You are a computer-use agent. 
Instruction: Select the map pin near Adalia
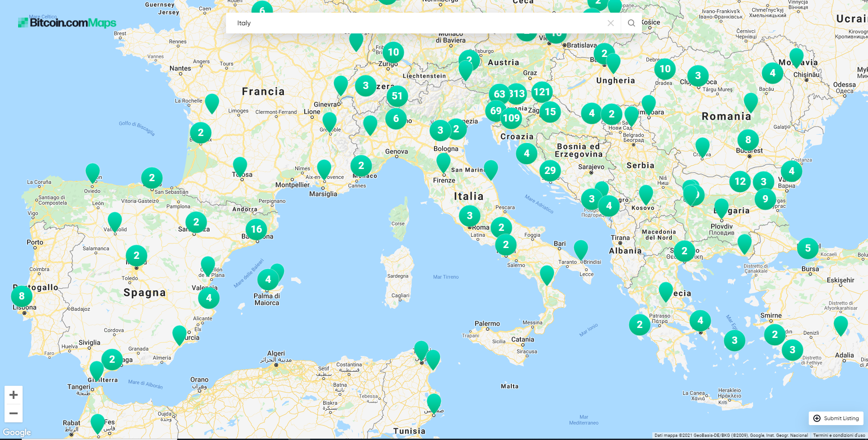841,325
